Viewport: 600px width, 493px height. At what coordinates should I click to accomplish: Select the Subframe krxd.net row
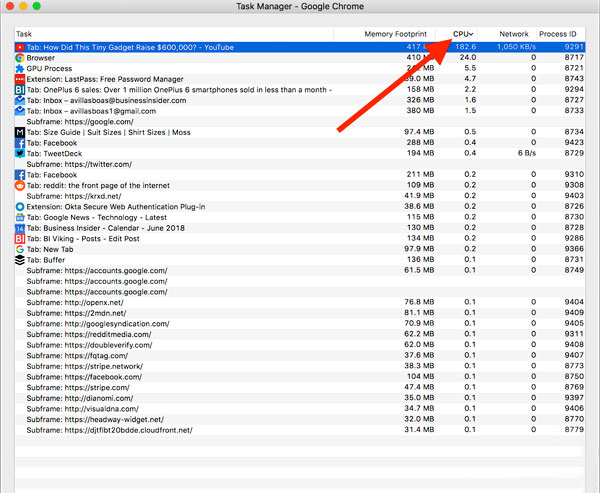click(300, 196)
